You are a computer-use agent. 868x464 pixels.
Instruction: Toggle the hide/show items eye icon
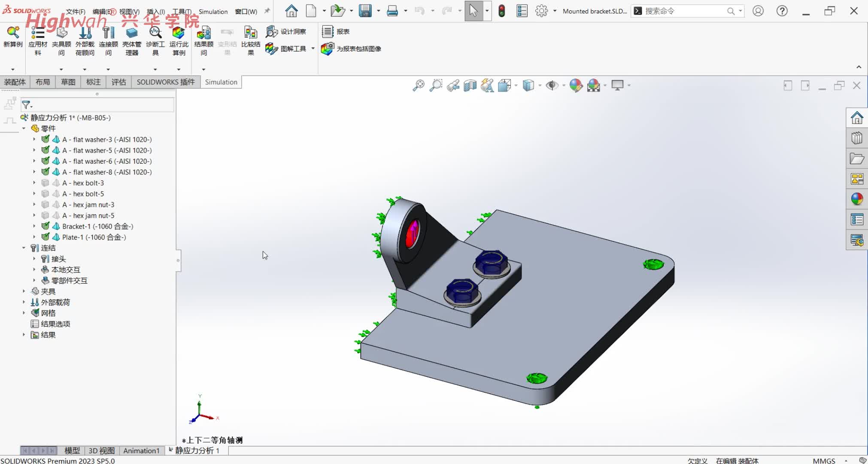point(552,85)
